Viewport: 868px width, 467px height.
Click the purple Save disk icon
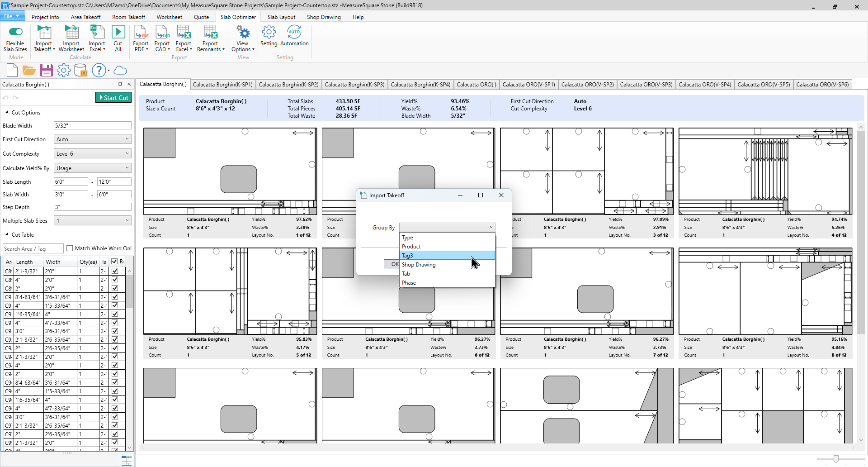[46, 70]
